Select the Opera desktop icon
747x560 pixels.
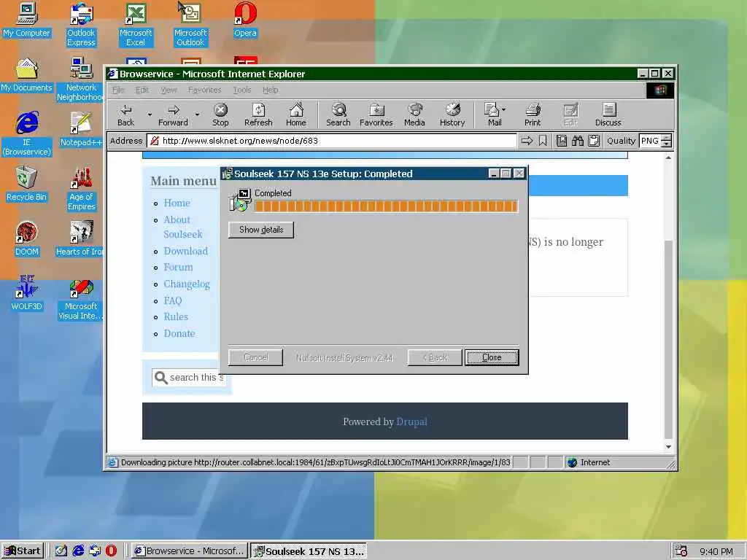245,20
